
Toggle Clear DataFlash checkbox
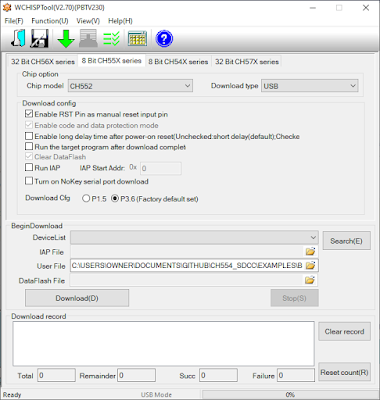29,157
